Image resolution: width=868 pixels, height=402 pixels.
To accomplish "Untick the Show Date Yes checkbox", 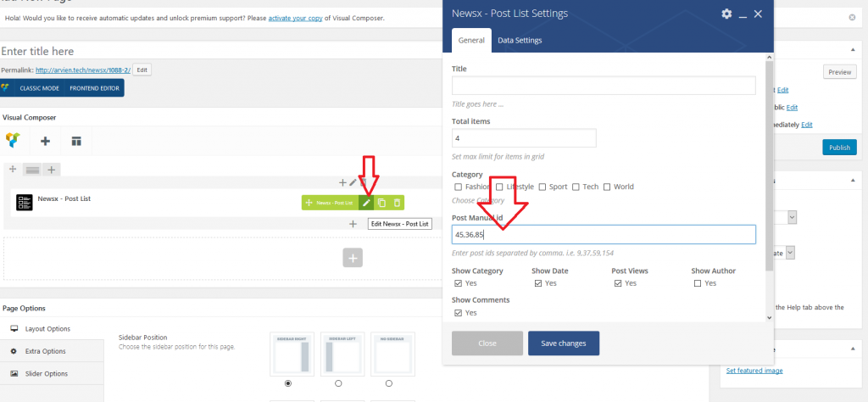I will [x=538, y=283].
